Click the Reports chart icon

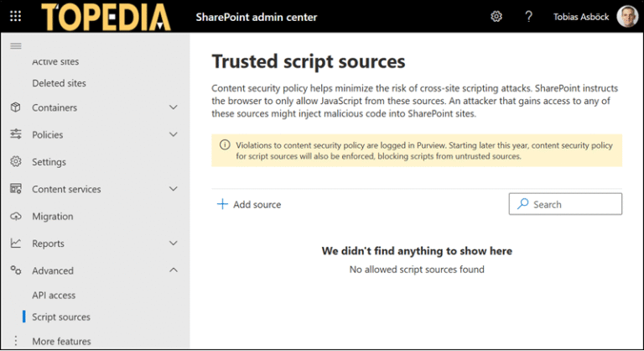tap(16, 244)
